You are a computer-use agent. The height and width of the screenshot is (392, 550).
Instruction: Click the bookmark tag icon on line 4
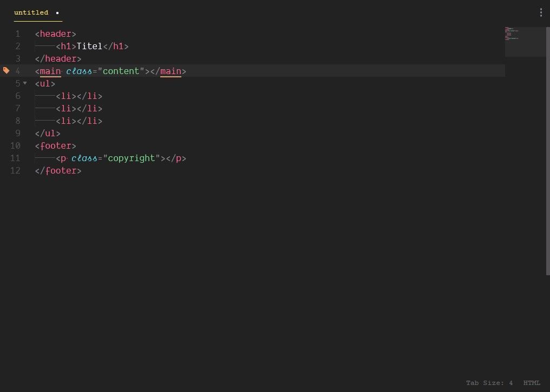pyautogui.click(x=6, y=71)
